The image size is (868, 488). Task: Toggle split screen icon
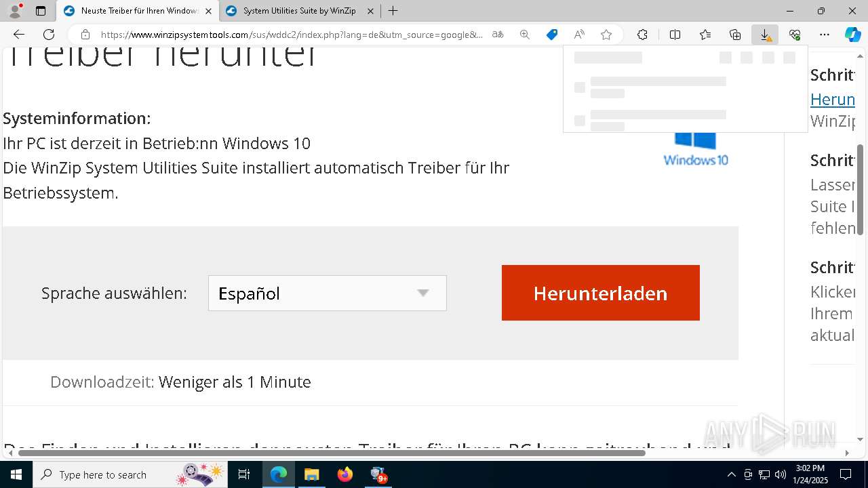pyautogui.click(x=675, y=35)
